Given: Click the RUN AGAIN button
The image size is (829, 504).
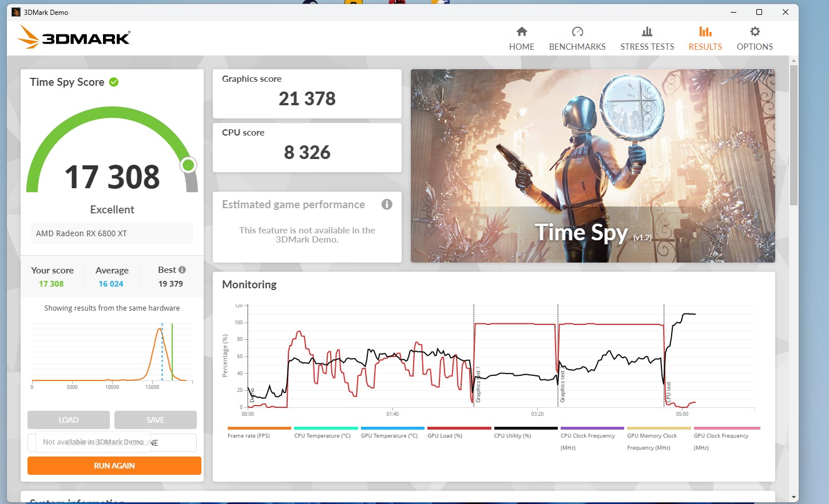Looking at the screenshot, I should tap(114, 466).
